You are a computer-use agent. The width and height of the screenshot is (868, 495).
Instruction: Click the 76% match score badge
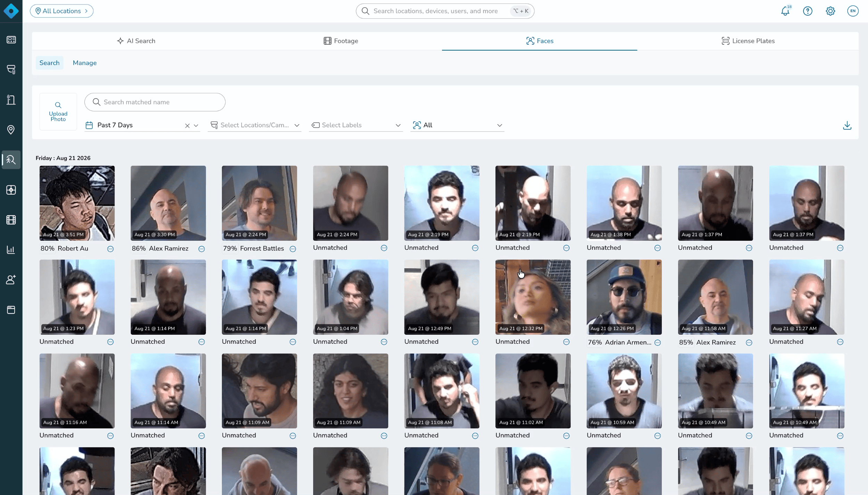595,342
